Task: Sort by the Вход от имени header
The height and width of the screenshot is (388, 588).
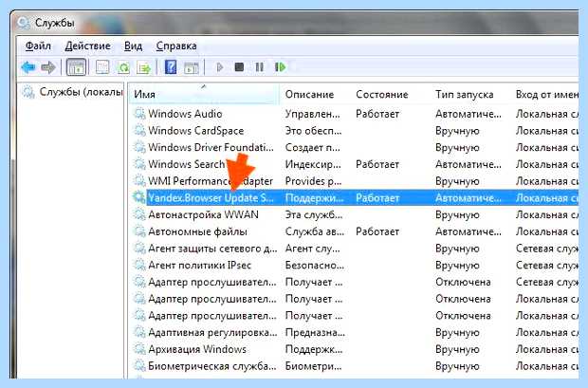Action: point(547,94)
